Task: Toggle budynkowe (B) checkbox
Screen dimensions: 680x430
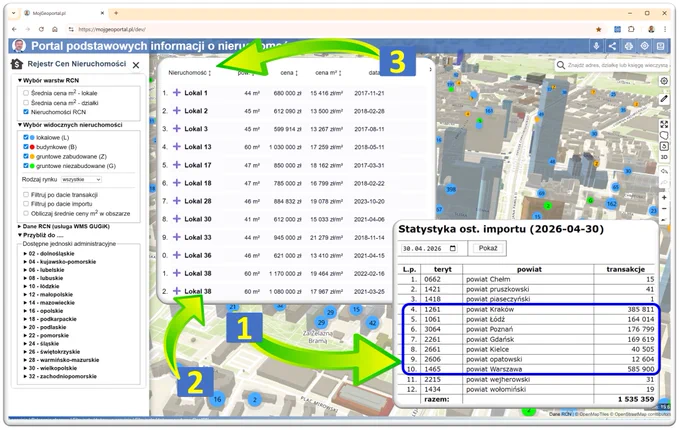Action: point(26,147)
